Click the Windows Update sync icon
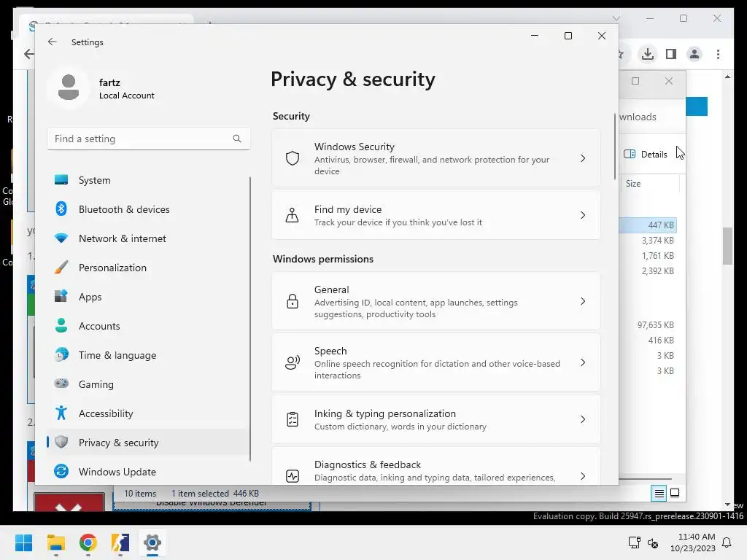The width and height of the screenshot is (747, 560). coord(61,471)
